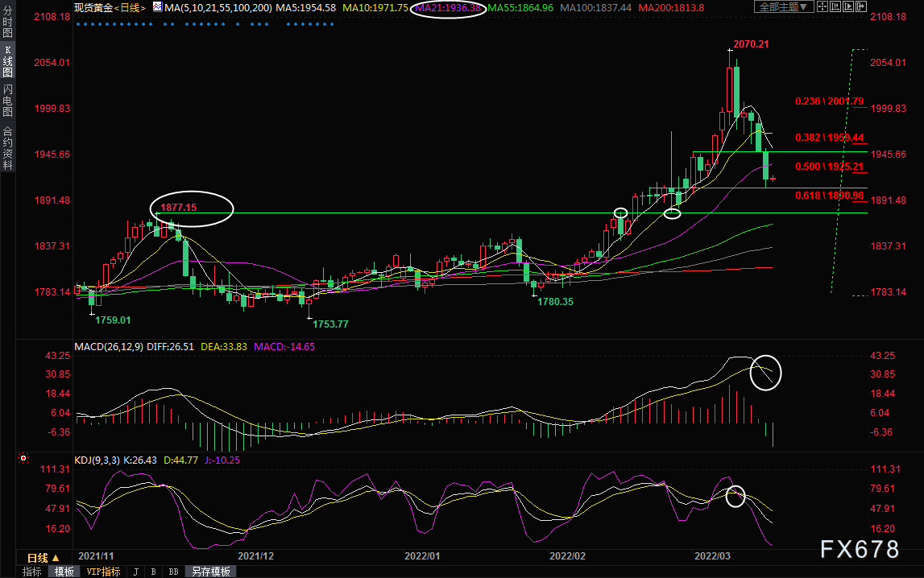Click the 2070.21 high price label
Image resolution: width=924 pixels, height=578 pixels.
coord(751,44)
